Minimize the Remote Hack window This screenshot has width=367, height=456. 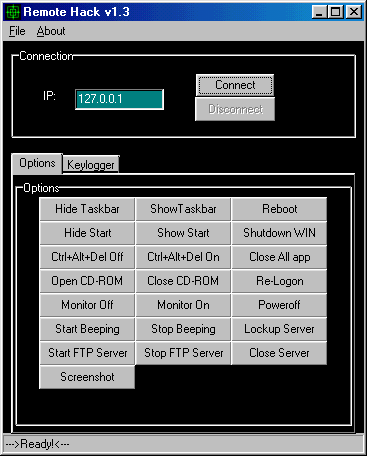click(x=319, y=12)
